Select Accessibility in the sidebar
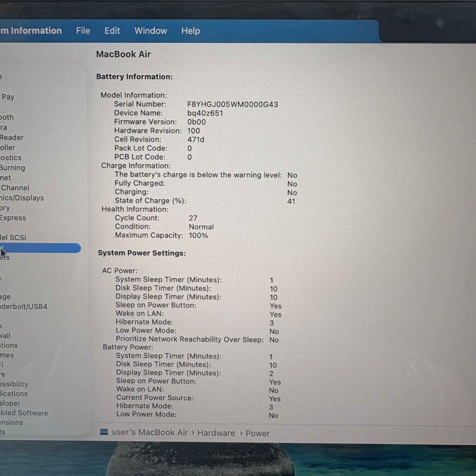The height and width of the screenshot is (476, 476). pos(14,384)
